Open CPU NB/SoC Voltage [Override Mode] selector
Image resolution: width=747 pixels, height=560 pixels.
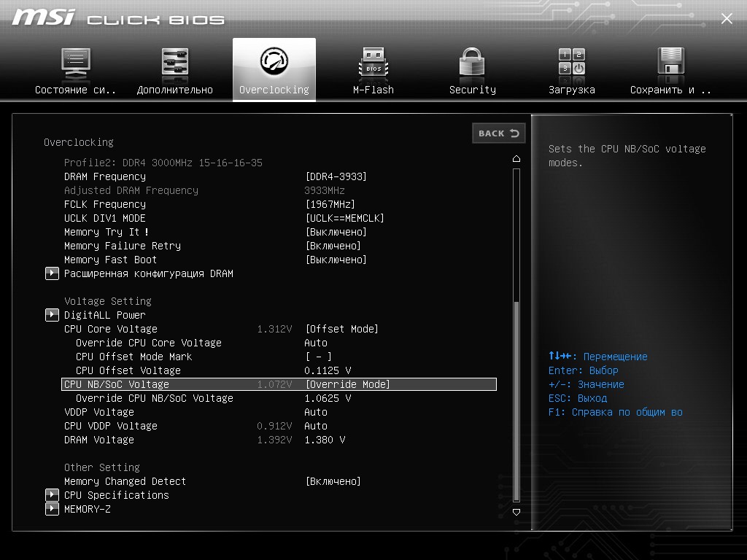pos(347,384)
